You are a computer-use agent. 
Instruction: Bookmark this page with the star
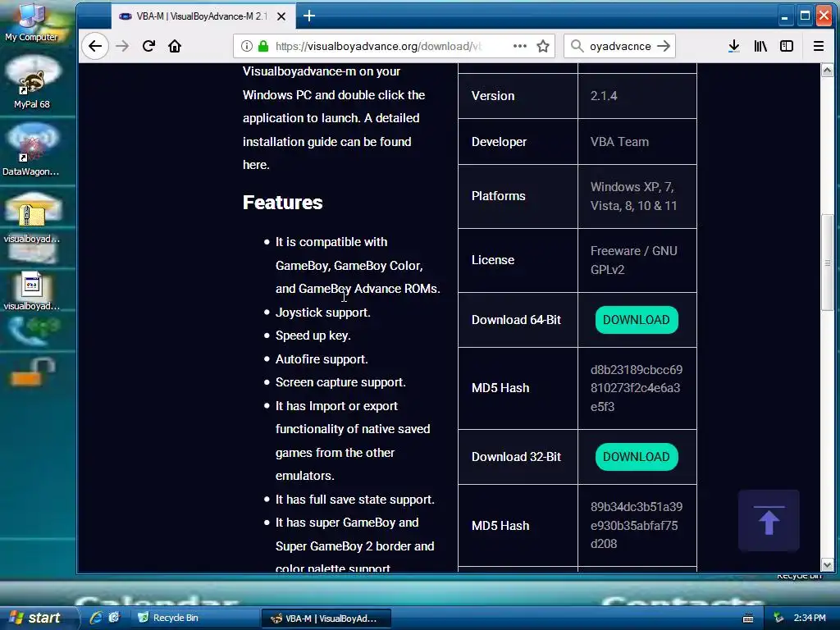click(x=543, y=46)
